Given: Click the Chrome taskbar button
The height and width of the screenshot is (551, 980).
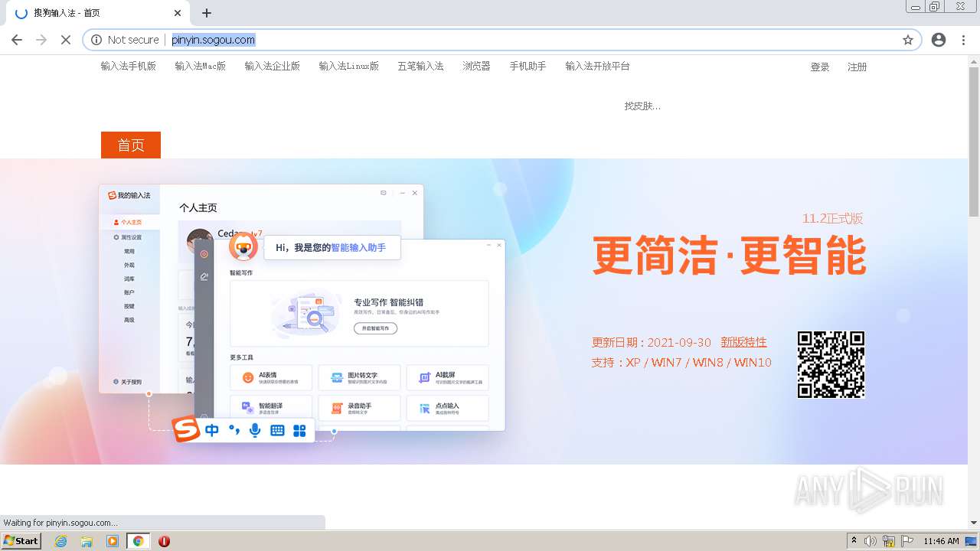Looking at the screenshot, I should 139,541.
